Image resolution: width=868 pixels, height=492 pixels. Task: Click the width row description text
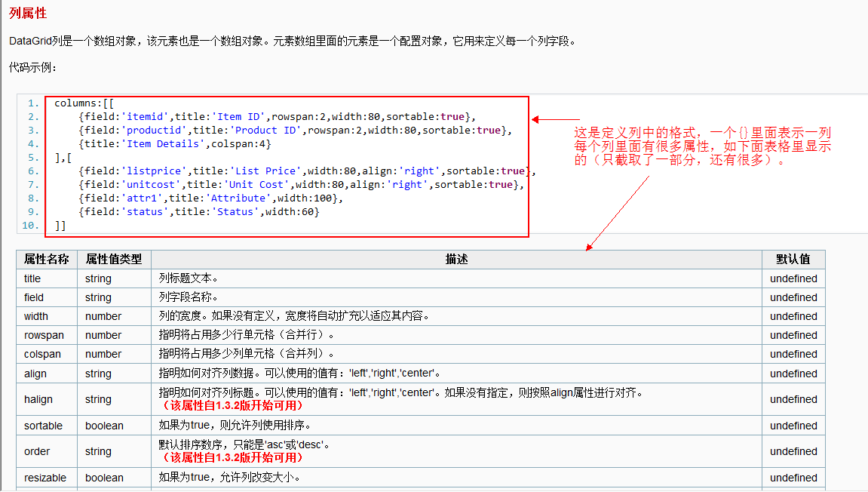(294, 316)
